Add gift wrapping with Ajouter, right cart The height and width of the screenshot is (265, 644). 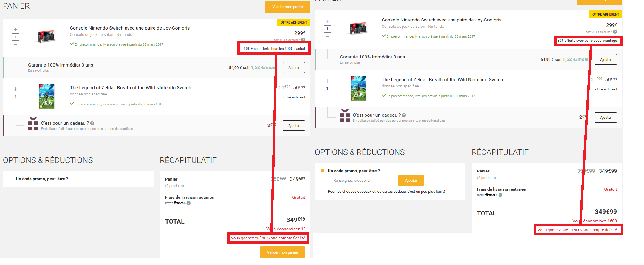click(606, 118)
